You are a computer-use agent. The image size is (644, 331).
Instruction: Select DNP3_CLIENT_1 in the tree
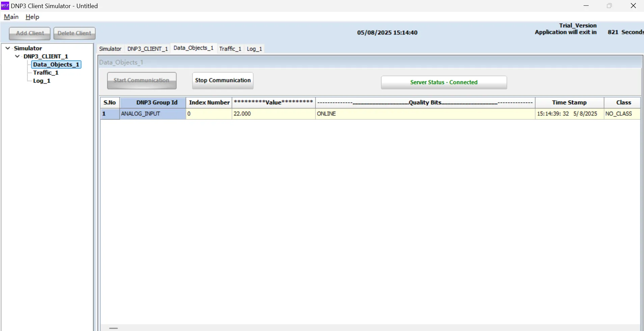tap(46, 56)
